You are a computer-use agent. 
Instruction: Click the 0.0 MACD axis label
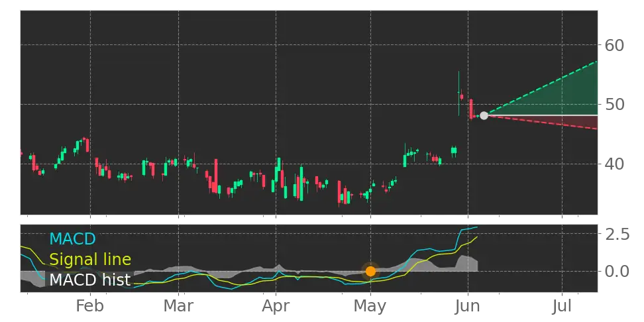(x=617, y=271)
